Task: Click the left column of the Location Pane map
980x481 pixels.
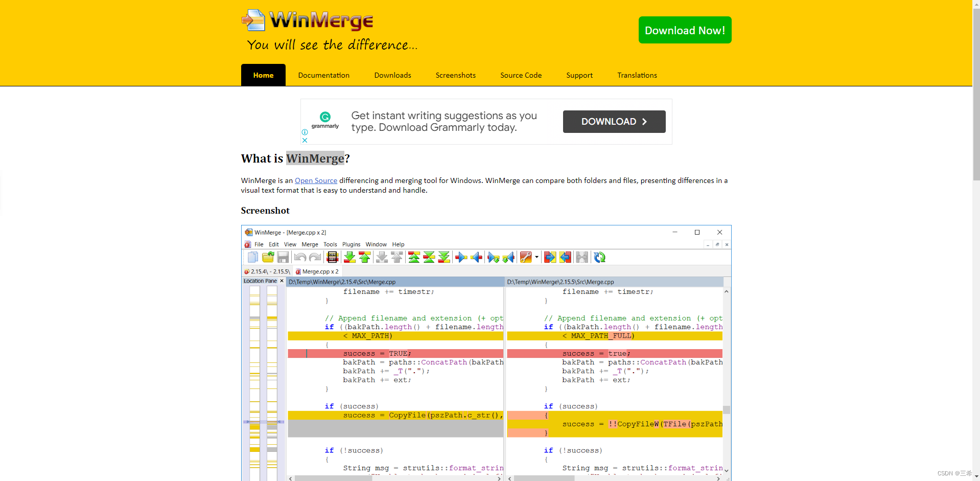Action: pos(254,383)
